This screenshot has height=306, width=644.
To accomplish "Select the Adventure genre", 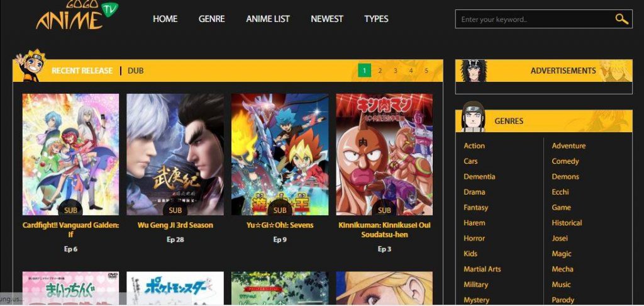I will [569, 145].
